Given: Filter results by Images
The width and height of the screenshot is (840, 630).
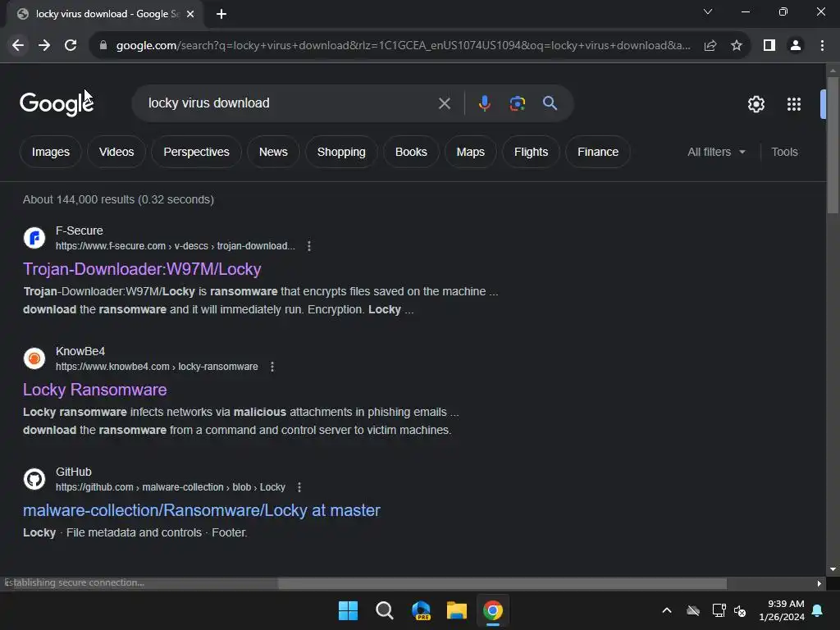Looking at the screenshot, I should (x=51, y=152).
